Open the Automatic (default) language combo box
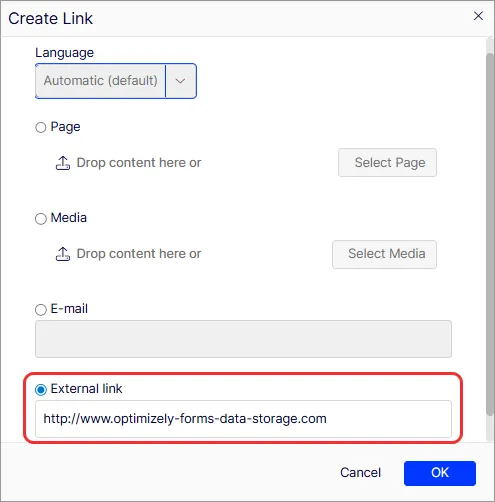 click(116, 81)
